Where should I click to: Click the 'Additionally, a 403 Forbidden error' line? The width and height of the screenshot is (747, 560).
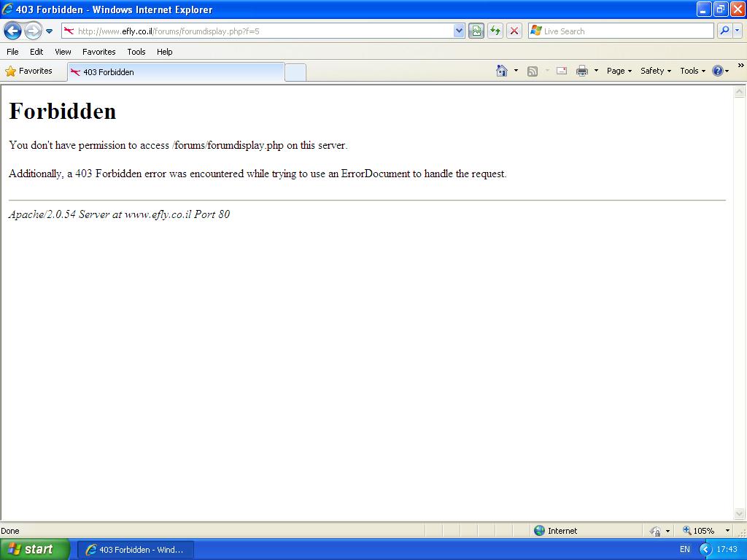tap(258, 174)
